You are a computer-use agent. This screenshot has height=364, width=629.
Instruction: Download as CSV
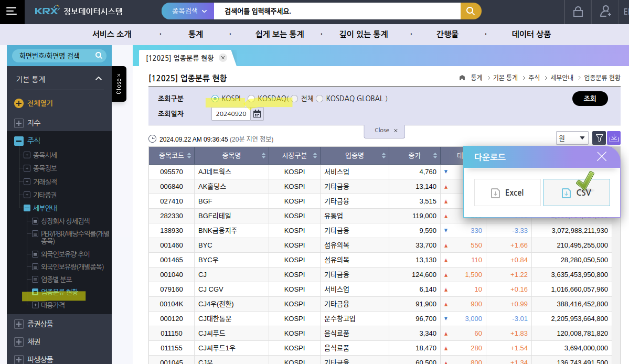577,193
